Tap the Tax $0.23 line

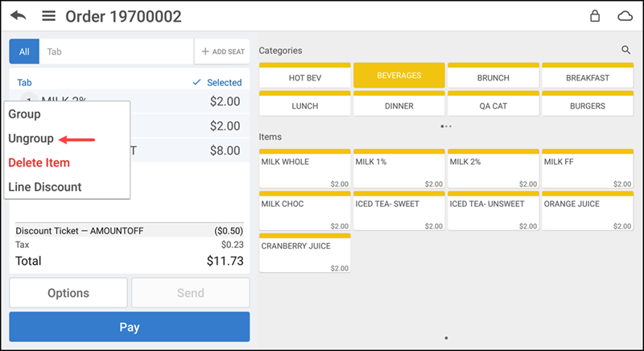click(x=130, y=245)
